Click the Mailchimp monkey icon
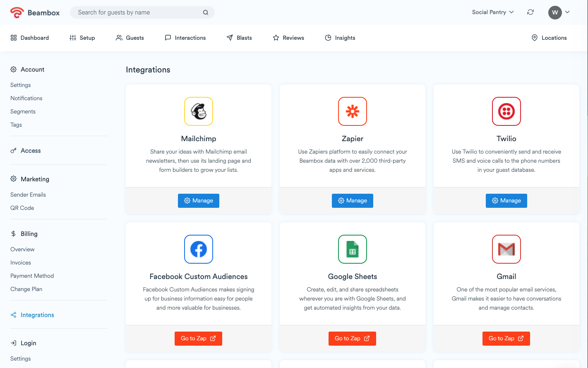This screenshot has height=368, width=588. point(199,111)
